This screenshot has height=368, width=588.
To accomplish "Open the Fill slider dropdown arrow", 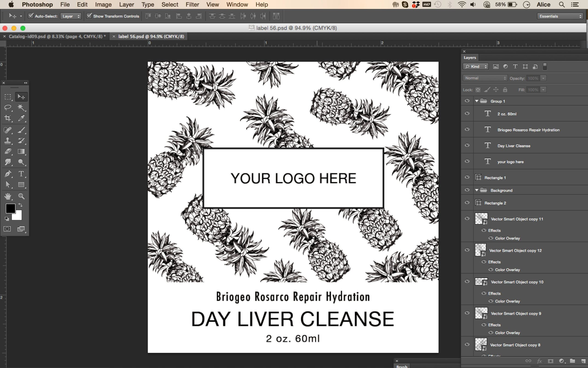I will point(543,90).
